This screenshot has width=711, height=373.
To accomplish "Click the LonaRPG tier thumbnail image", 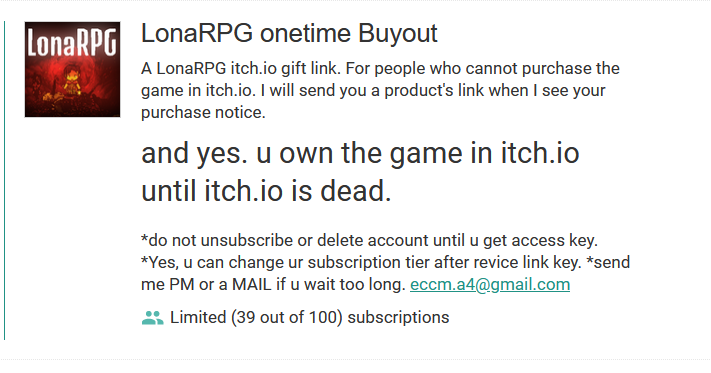I will point(73,69).
